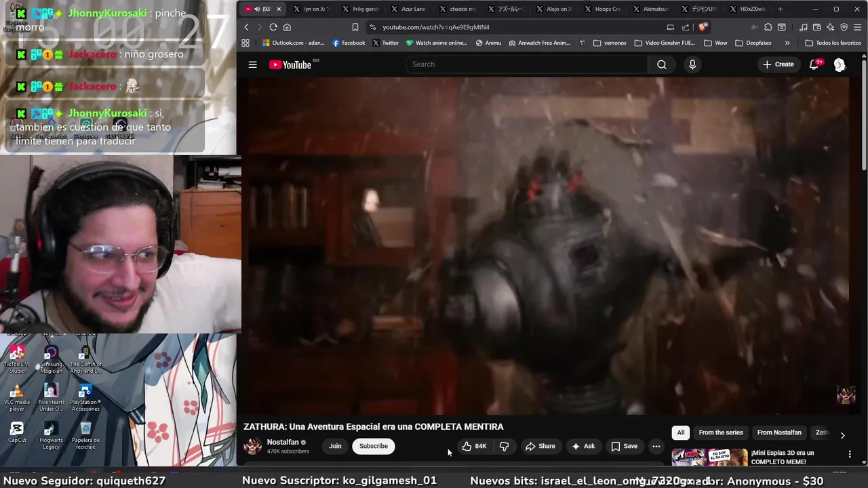Subscribe to the Nostalfan channel
Viewport: 868px width, 488px height.
click(374, 446)
